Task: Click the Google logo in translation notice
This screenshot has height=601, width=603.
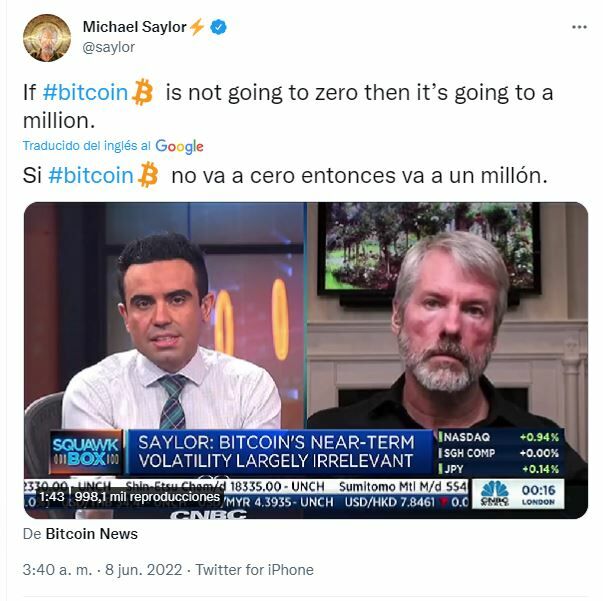Action: click(x=179, y=147)
